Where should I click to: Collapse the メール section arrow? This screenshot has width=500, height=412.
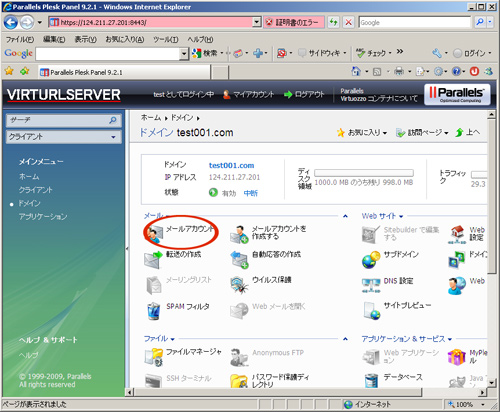point(345,216)
